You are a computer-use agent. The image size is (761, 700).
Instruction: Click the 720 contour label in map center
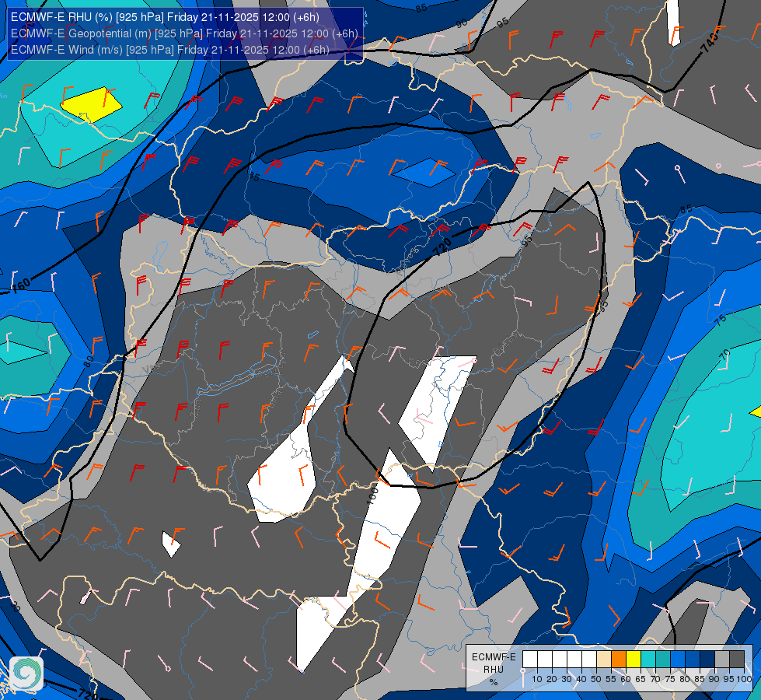tap(442, 247)
